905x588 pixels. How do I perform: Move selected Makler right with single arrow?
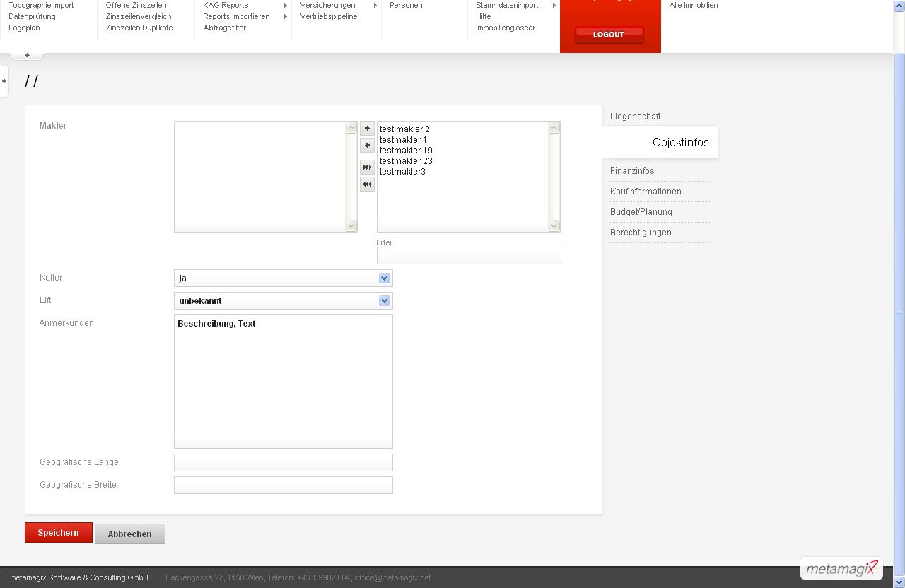(367, 128)
